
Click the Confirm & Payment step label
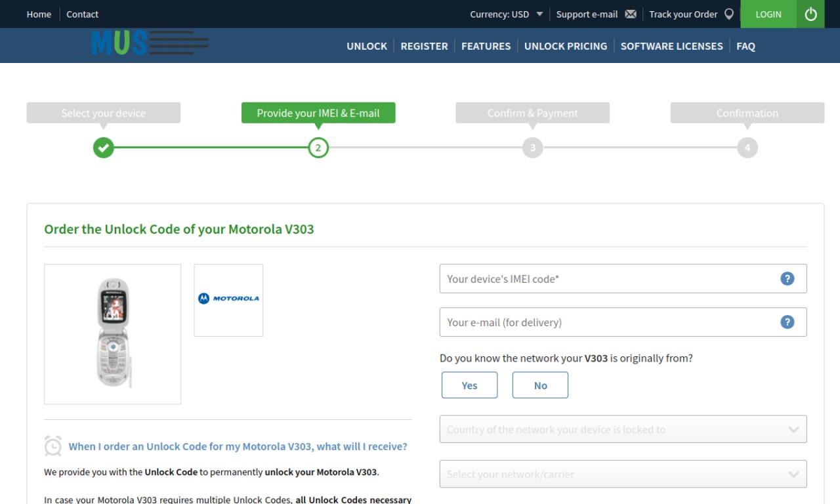pyautogui.click(x=533, y=113)
